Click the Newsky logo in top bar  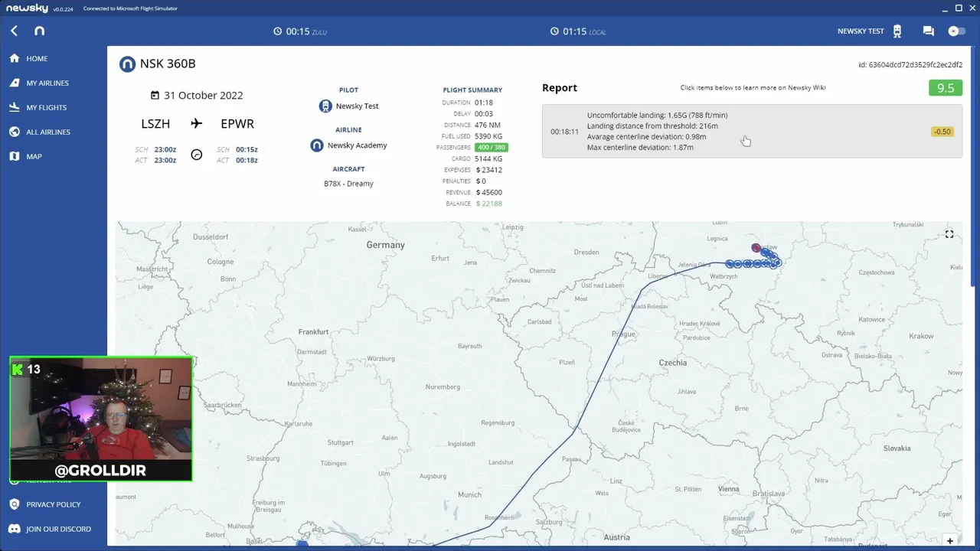[40, 31]
